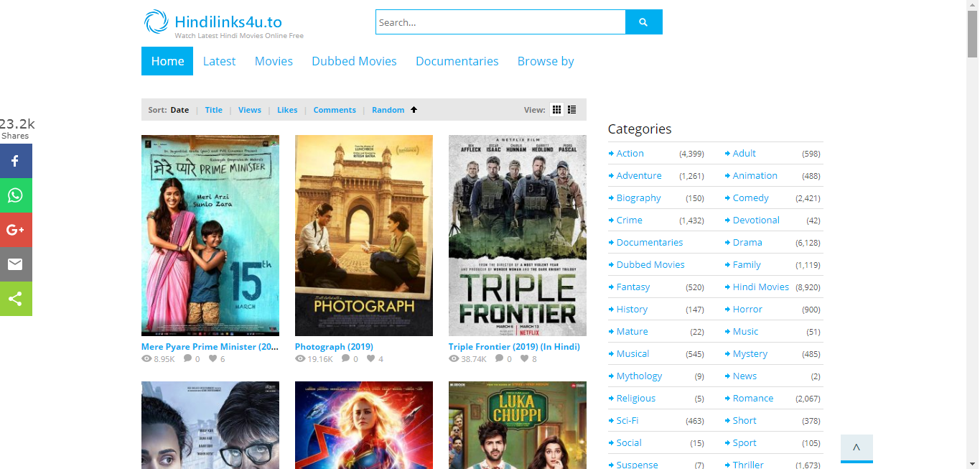The height and width of the screenshot is (469, 980).
Task: Share on Facebook from the side bar
Action: pos(15,161)
